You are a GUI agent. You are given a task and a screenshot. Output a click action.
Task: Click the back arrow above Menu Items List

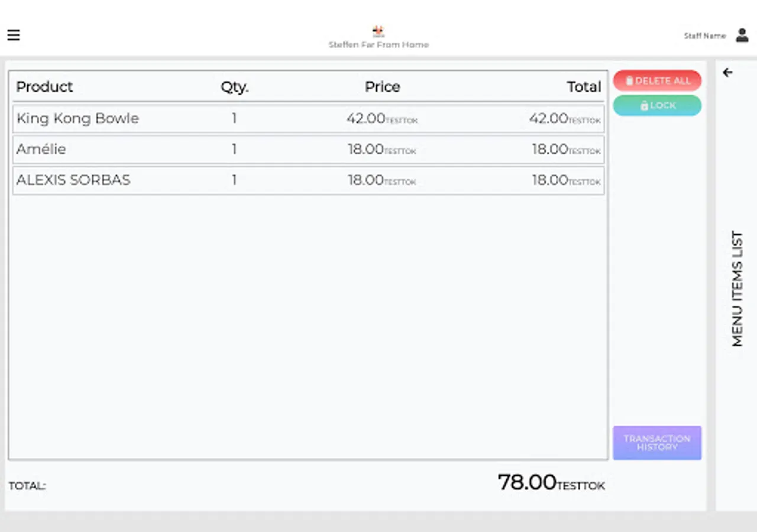tap(727, 73)
